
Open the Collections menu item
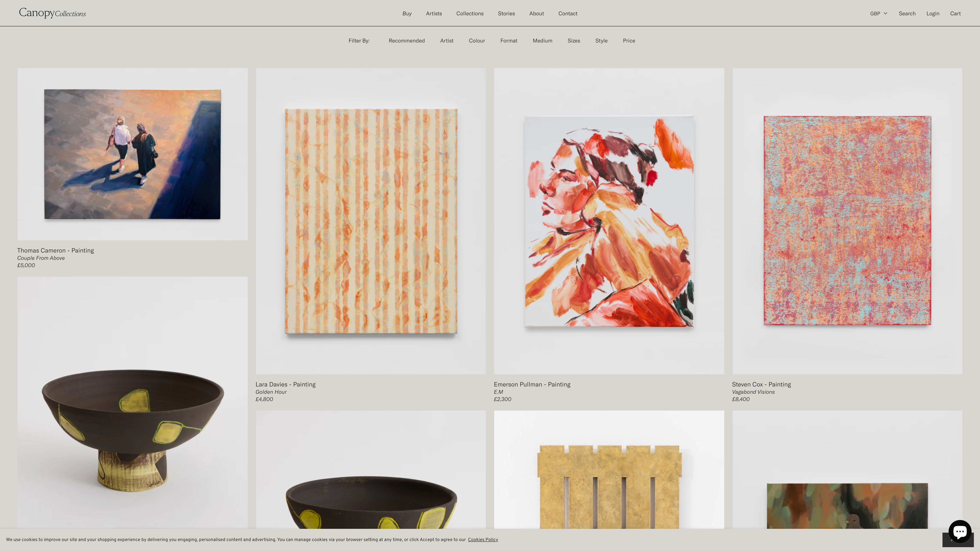[x=470, y=13]
